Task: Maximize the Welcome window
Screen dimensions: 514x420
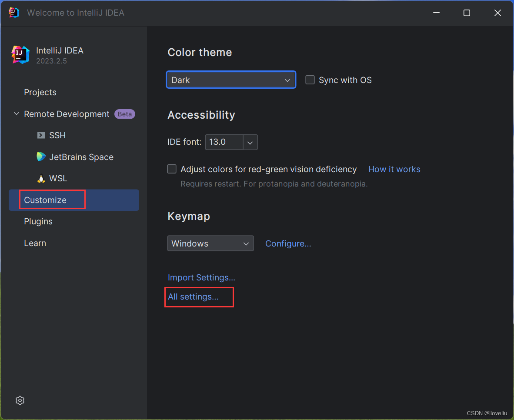Action: coord(467,13)
